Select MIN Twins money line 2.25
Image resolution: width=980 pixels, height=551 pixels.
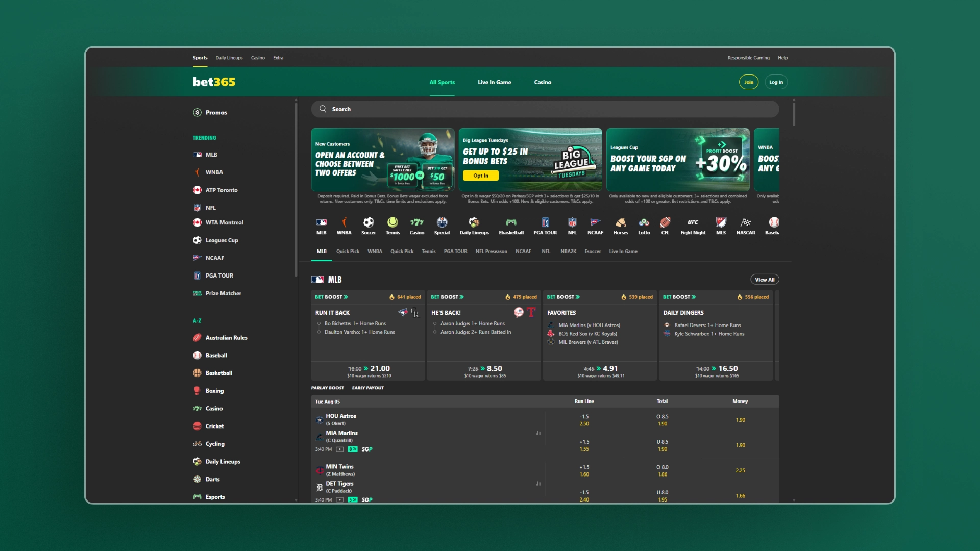click(740, 470)
